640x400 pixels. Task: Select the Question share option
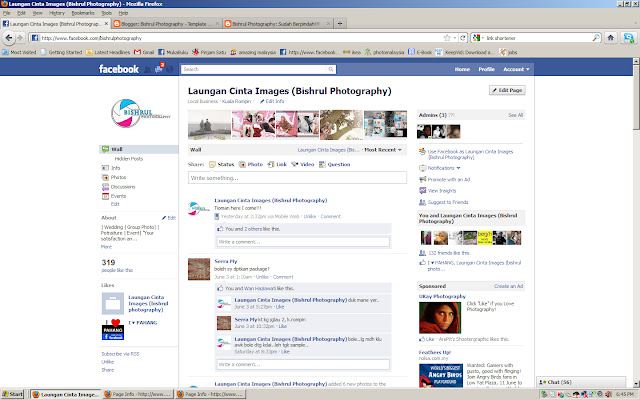335,164
